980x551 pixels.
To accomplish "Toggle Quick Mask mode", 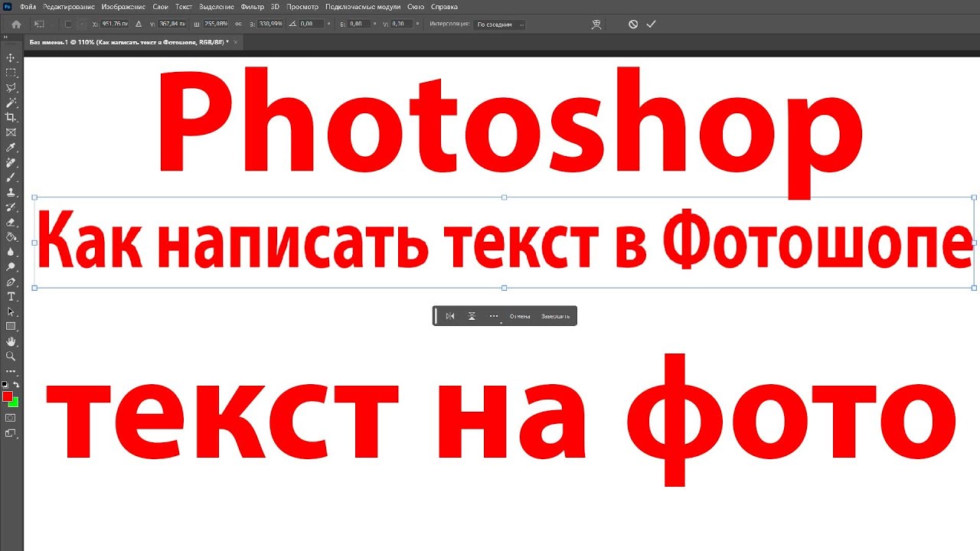I will pos(11,418).
